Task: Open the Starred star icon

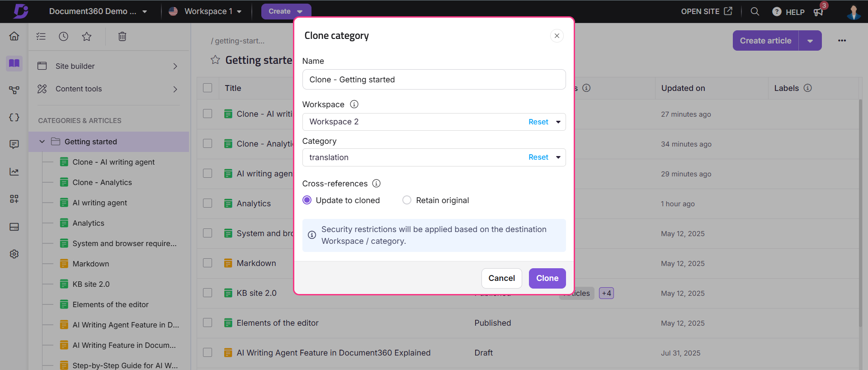Action: (x=87, y=36)
